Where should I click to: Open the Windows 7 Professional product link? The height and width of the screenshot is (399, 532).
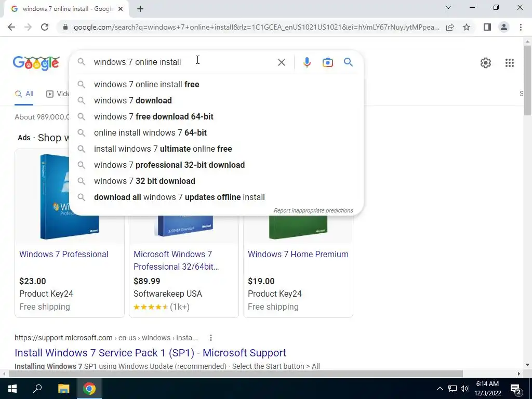(x=64, y=254)
